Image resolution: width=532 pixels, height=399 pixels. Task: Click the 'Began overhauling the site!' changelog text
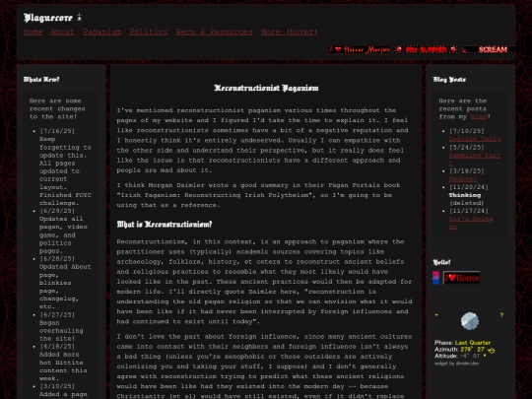coord(61,331)
